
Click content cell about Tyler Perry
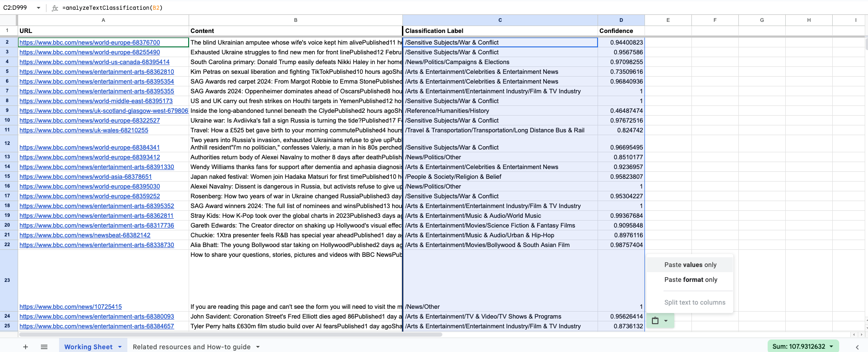point(296,326)
